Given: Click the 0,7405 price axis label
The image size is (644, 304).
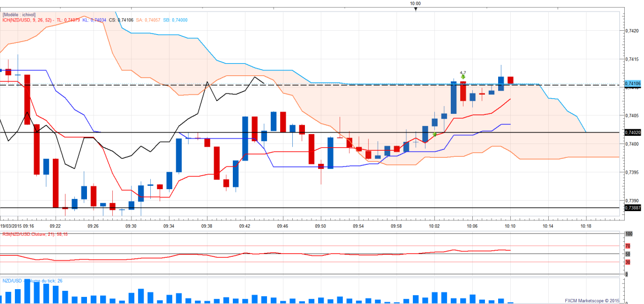Looking at the screenshot, I should [x=632, y=115].
